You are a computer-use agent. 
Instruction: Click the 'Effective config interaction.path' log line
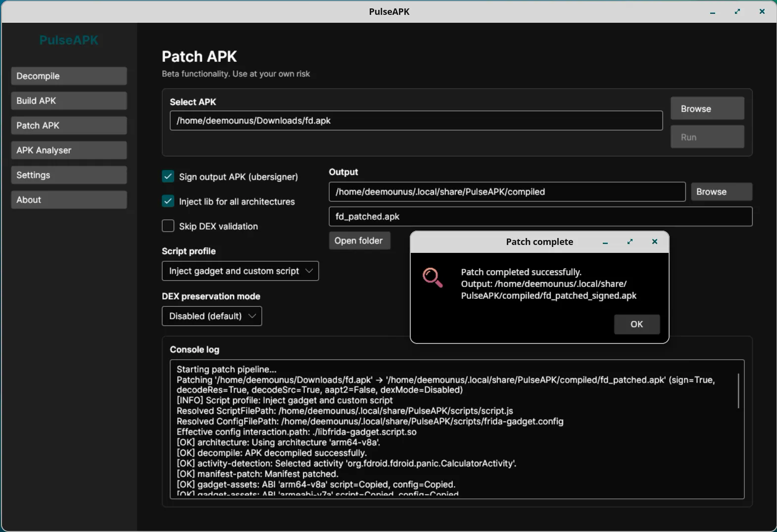[296, 432]
